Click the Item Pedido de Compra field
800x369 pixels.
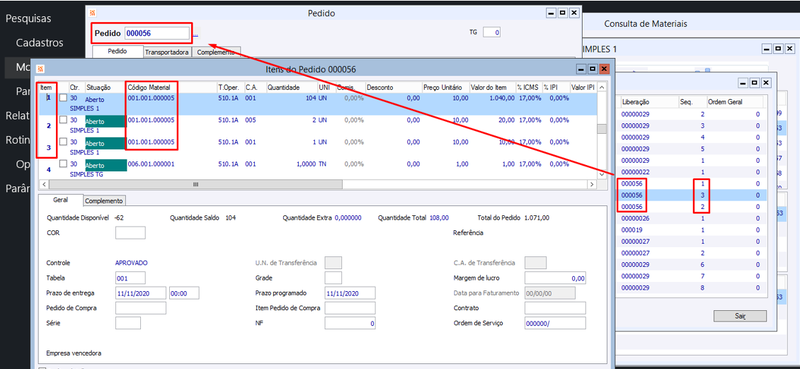(x=350, y=308)
